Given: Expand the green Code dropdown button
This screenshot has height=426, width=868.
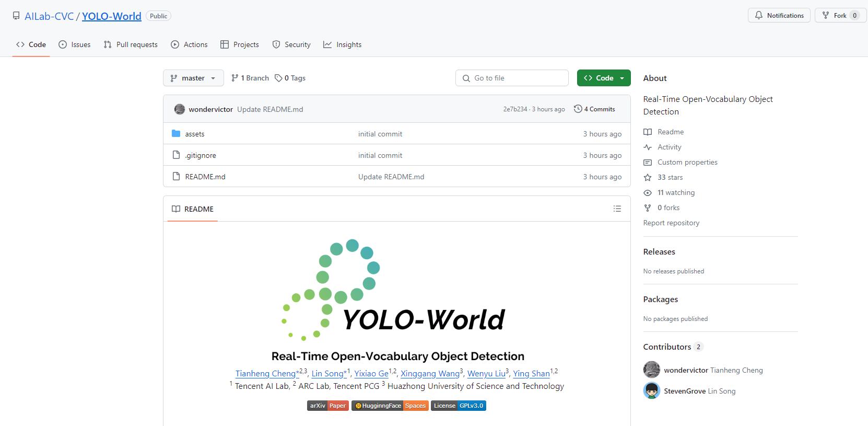Looking at the screenshot, I should 604,78.
